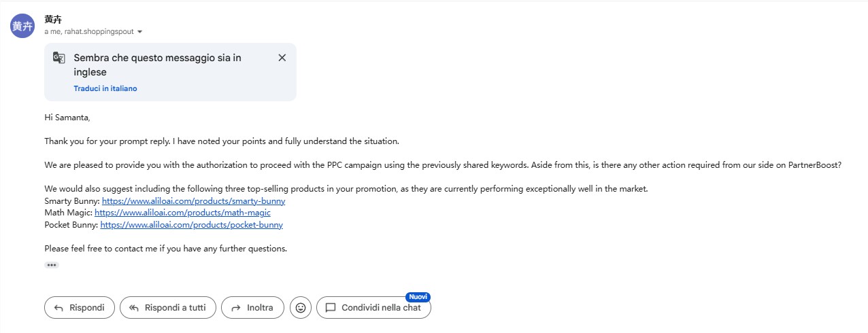868x333 pixels.
Task: Click the Rispondi button
Action: tap(80, 308)
